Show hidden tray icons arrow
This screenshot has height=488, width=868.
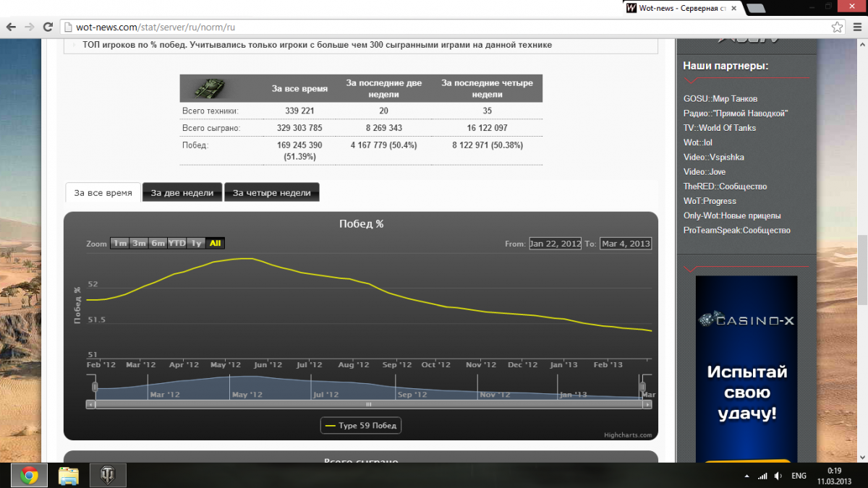(746, 476)
